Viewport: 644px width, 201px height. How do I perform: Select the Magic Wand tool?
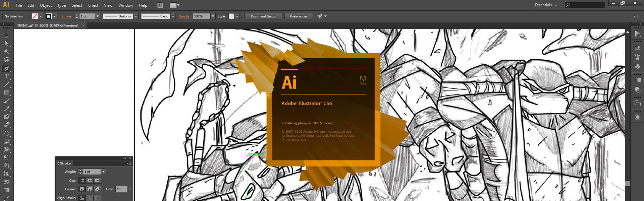tap(7, 52)
